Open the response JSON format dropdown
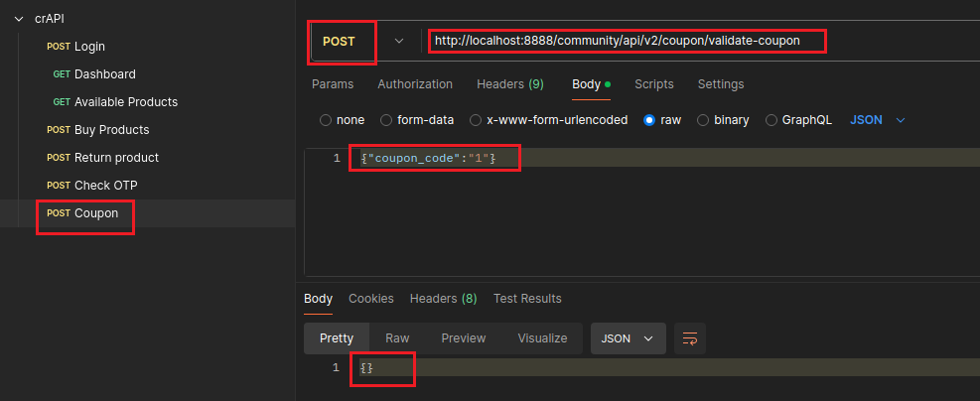Screen dimensions: 980x401 click(x=628, y=338)
